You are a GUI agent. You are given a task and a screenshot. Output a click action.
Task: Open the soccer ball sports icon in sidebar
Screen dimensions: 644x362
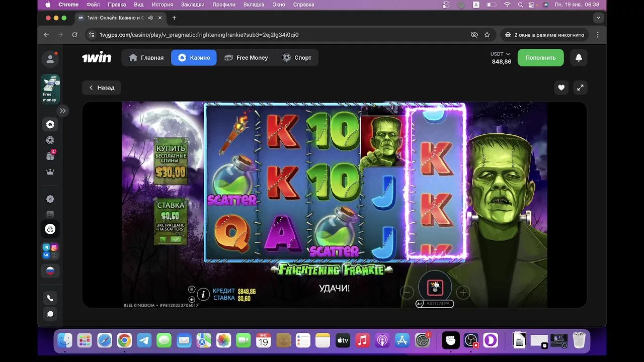click(50, 140)
